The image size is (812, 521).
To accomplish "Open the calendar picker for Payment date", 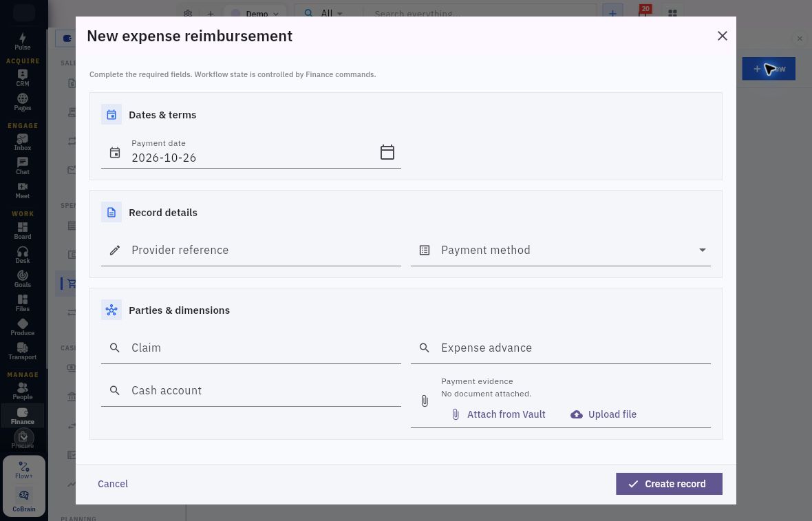I will (387, 151).
